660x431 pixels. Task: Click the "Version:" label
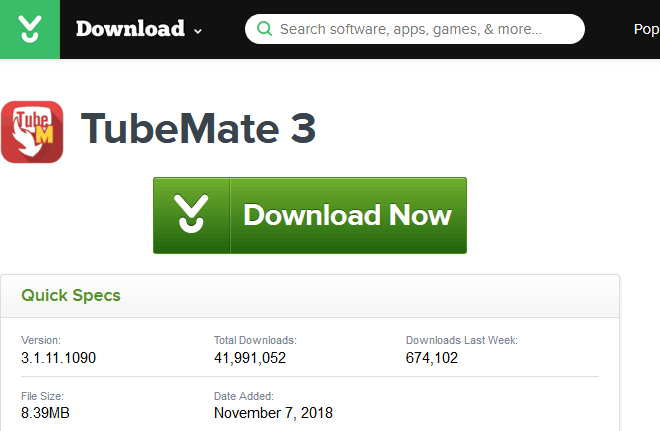(x=41, y=340)
